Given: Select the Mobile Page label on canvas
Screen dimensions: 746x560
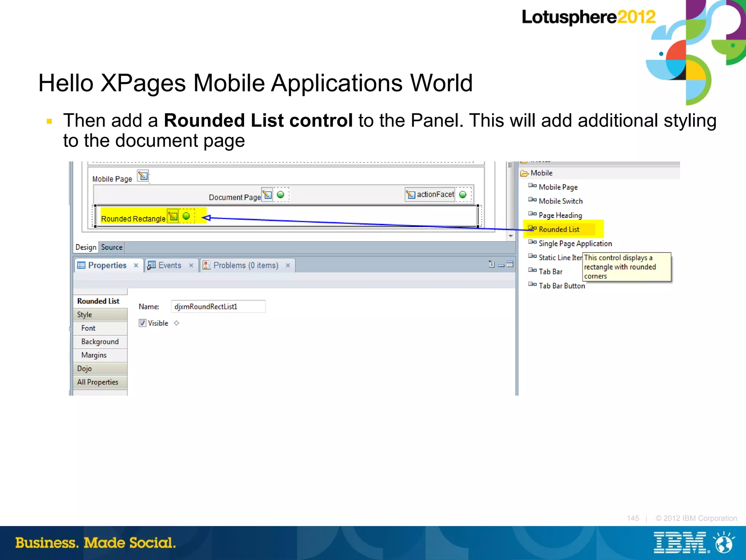Looking at the screenshot, I should 112,179.
